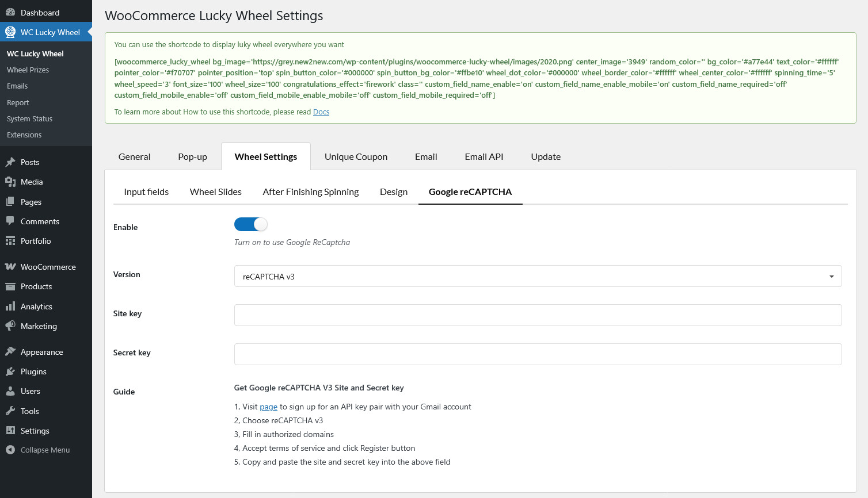Click the Tools wrench icon
The image size is (868, 498).
click(x=10, y=411)
